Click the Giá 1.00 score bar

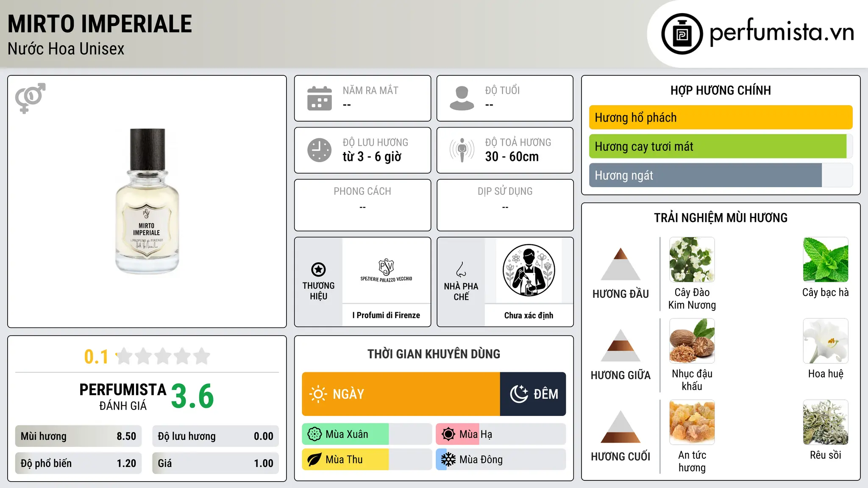coord(215,463)
